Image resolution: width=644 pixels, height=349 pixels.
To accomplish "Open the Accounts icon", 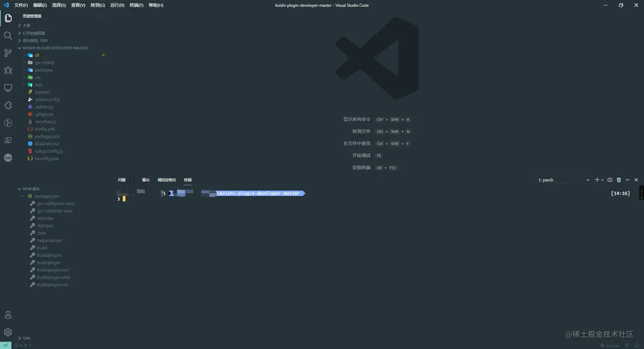I will 8,315.
